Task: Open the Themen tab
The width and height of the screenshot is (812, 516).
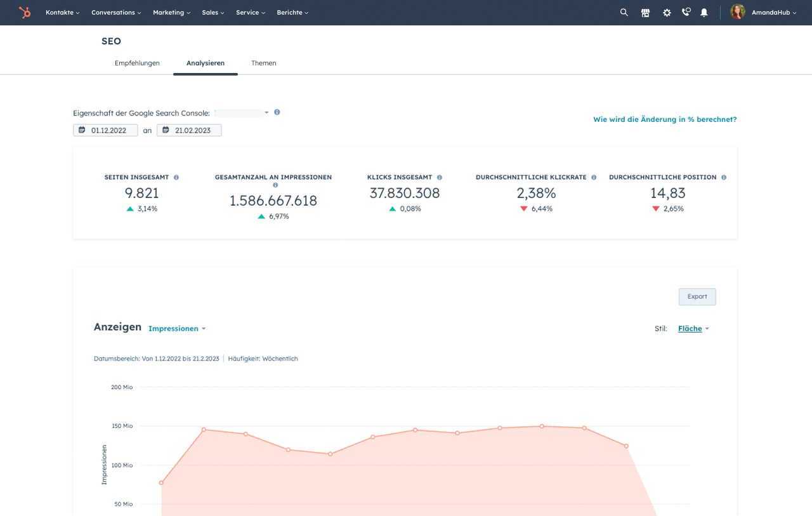Action: click(x=263, y=63)
